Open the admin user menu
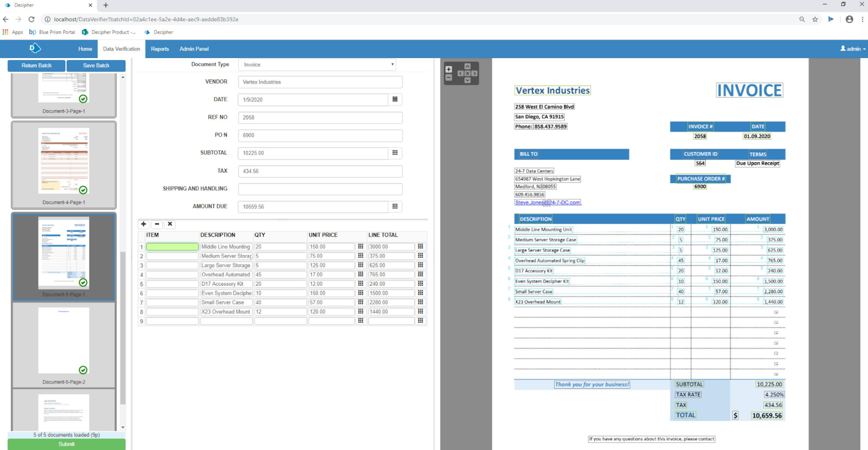This screenshot has width=868, height=450. [x=853, y=49]
